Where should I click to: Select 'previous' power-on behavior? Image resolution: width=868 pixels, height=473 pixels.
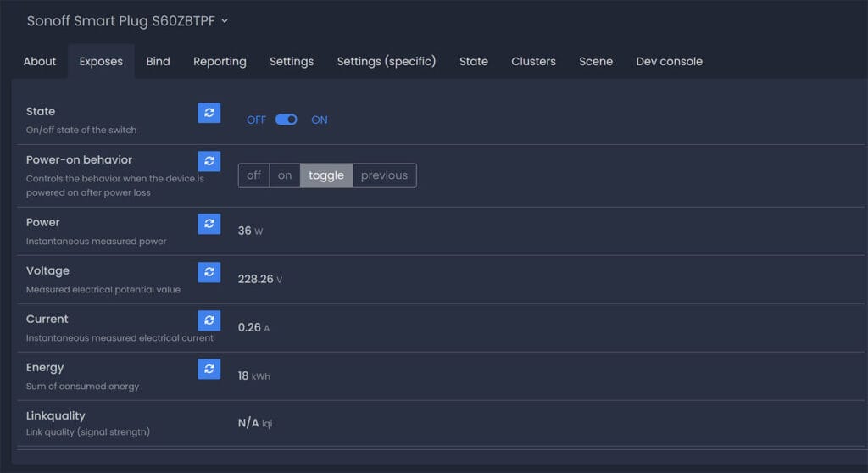tap(384, 175)
